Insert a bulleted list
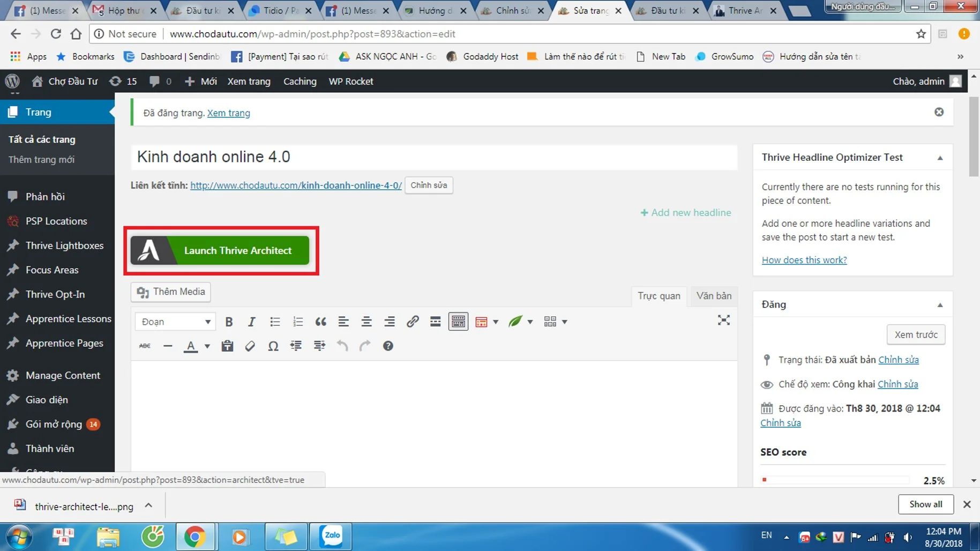Image resolution: width=980 pixels, height=551 pixels. point(275,322)
